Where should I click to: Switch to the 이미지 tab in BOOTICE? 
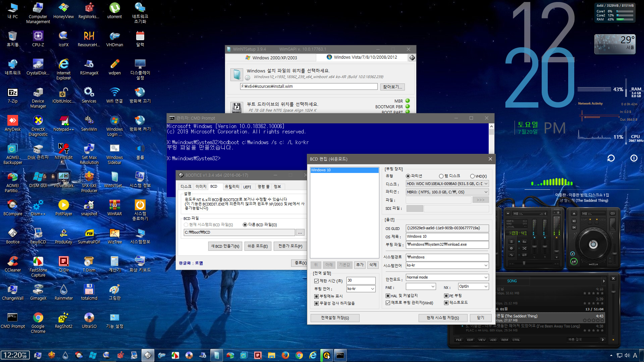[201, 187]
